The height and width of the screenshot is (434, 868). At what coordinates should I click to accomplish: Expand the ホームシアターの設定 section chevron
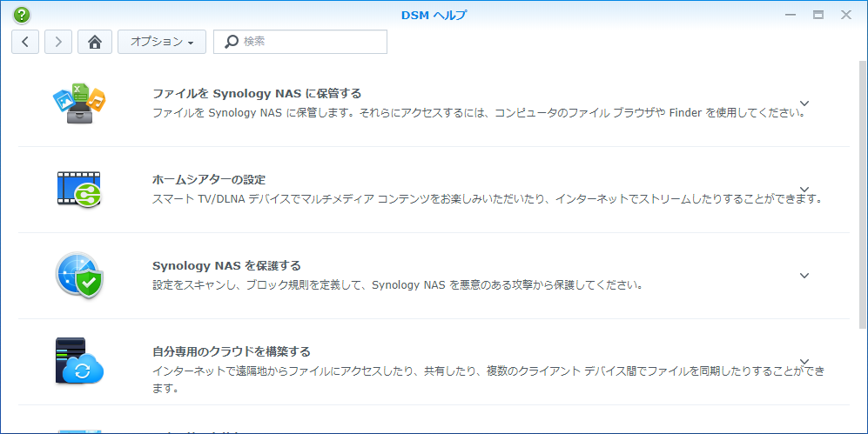pyautogui.click(x=804, y=189)
